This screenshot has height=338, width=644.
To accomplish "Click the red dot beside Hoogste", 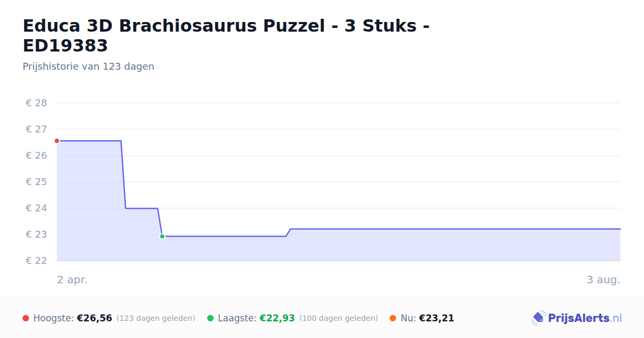I will coord(26,318).
